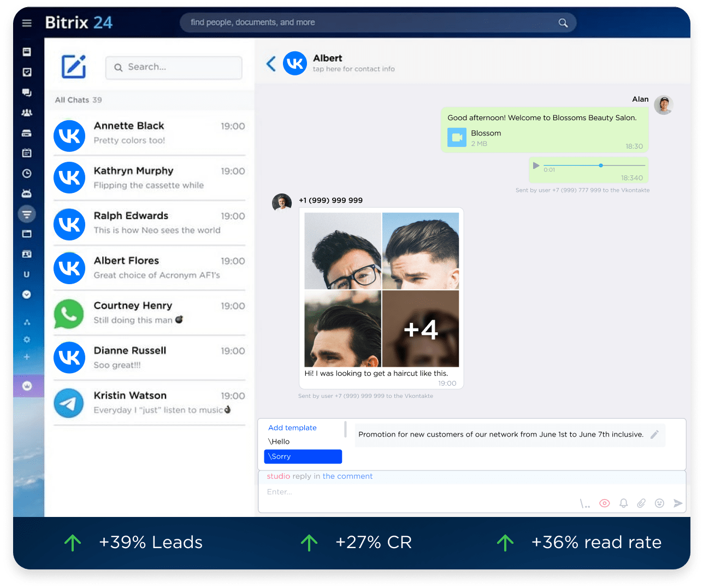Open quick templates backslash dropdown in composer

click(585, 504)
